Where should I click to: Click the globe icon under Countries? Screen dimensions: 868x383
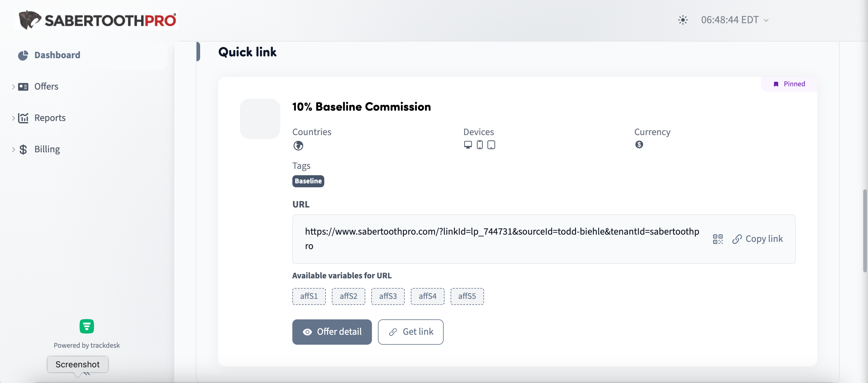[x=298, y=146]
